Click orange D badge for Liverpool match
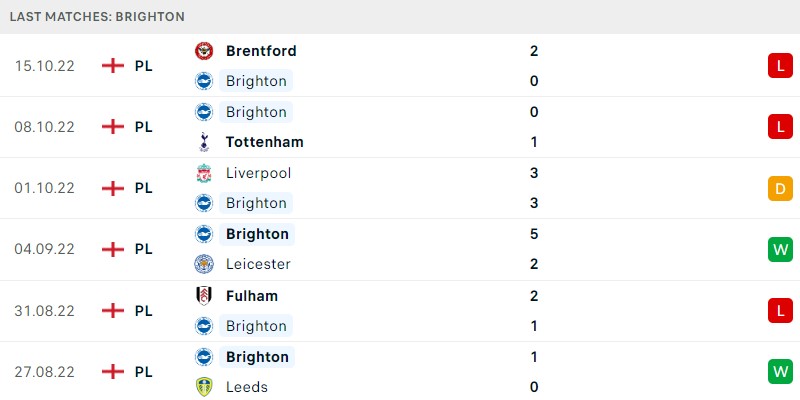 coord(780,188)
